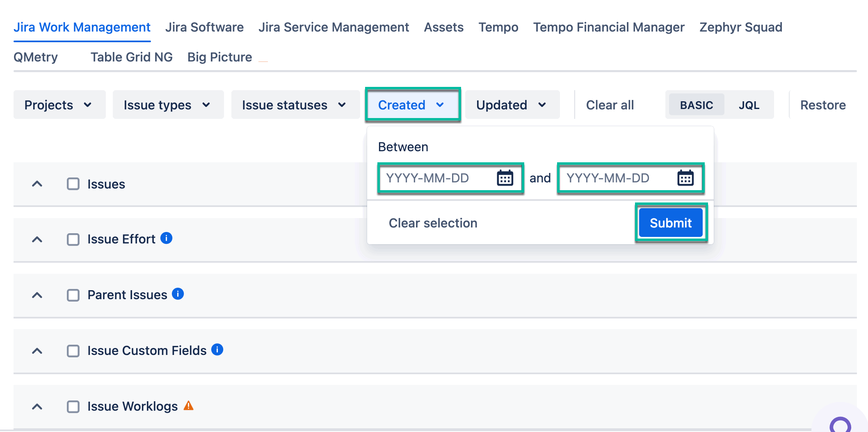Expand the Issue types dropdown
868x432 pixels.
click(168, 105)
